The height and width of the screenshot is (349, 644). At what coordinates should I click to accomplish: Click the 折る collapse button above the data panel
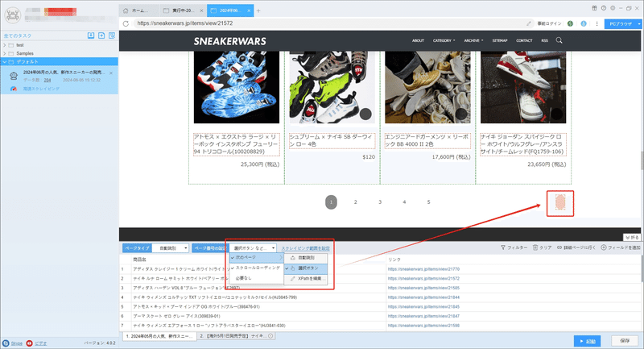tap(632, 237)
